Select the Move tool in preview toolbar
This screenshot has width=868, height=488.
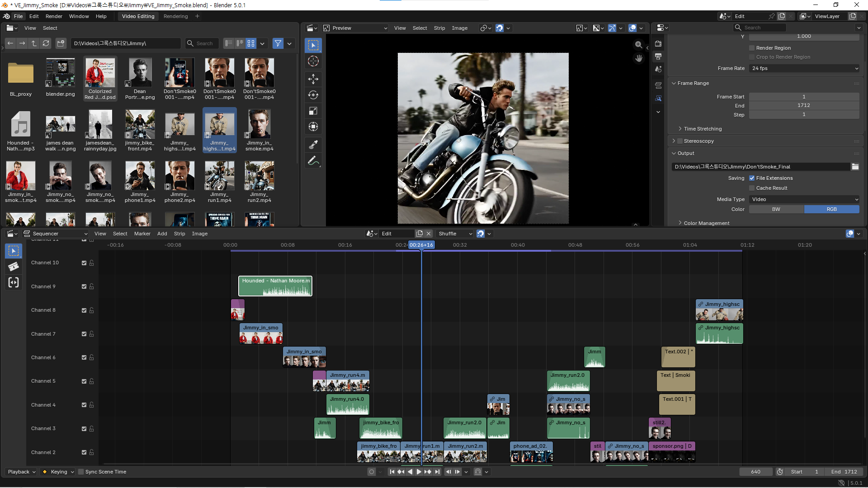(x=313, y=79)
